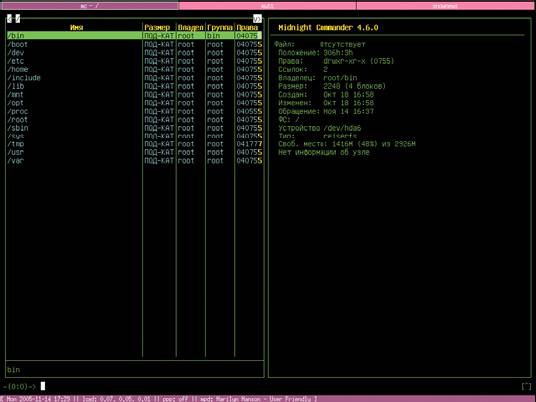Switch to the 'mutt' terminal tab
This screenshot has height=402, width=536.
(268, 6)
